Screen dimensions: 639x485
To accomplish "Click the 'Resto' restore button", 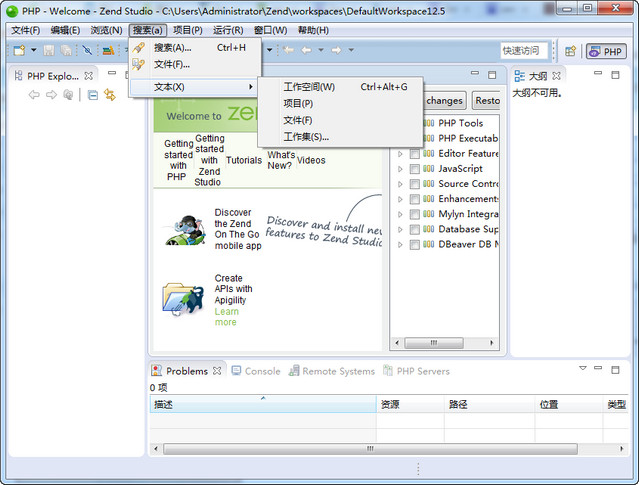I will click(487, 101).
